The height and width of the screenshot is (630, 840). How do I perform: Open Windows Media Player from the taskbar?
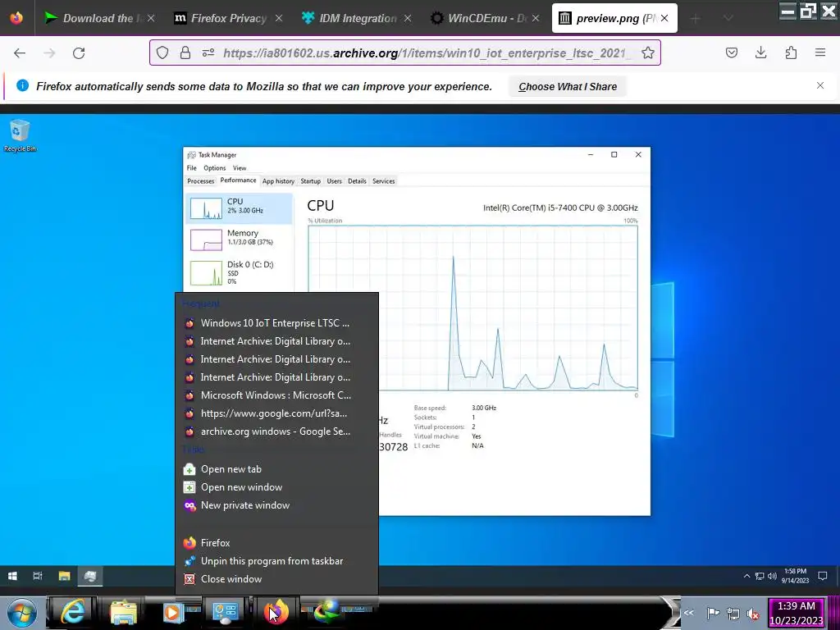click(174, 612)
